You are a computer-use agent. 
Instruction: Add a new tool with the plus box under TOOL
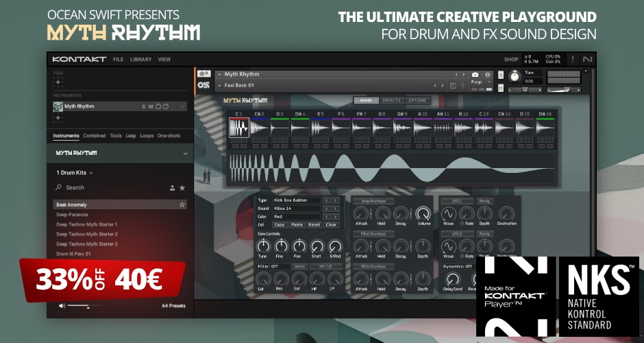pyautogui.click(x=58, y=82)
